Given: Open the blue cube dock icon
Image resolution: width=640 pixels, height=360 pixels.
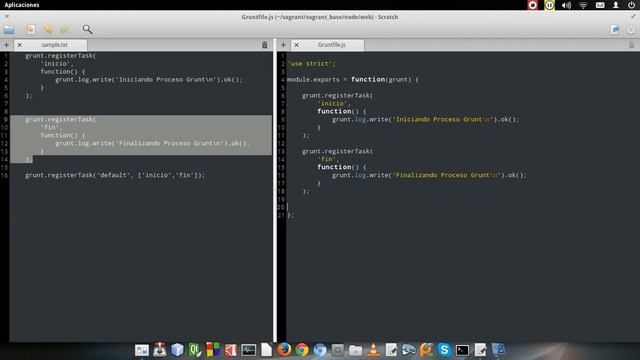Looking at the screenshot, I should (x=177, y=350).
